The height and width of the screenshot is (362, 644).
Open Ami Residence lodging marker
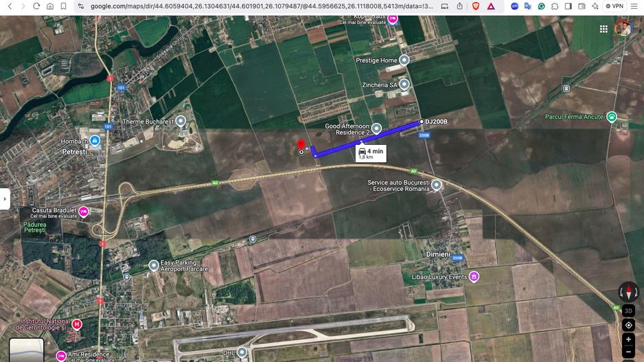tap(61, 356)
